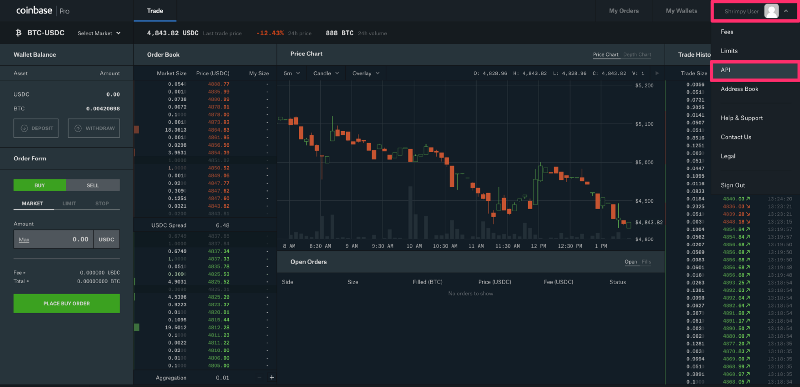
Task: Collapse the user menu caret
Action: [x=786, y=11]
